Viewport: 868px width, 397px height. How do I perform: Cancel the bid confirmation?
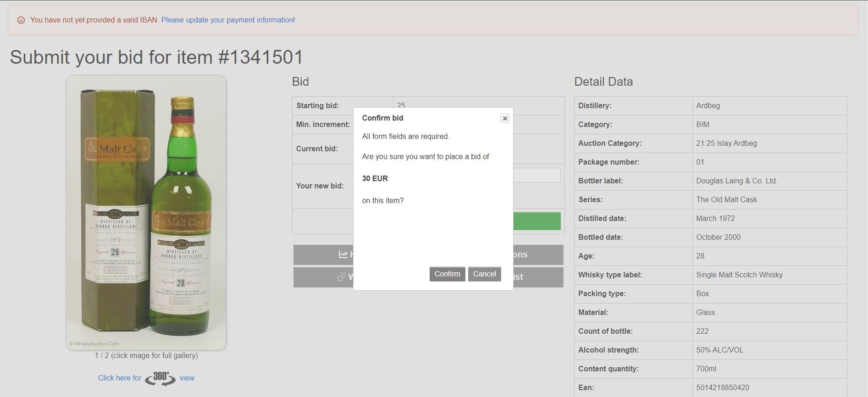484,274
